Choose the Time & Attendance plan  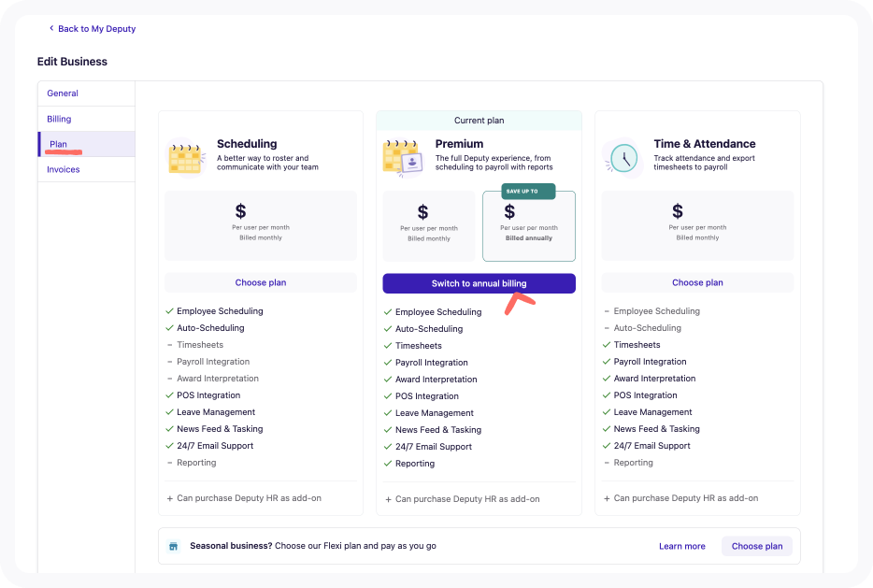pos(697,282)
